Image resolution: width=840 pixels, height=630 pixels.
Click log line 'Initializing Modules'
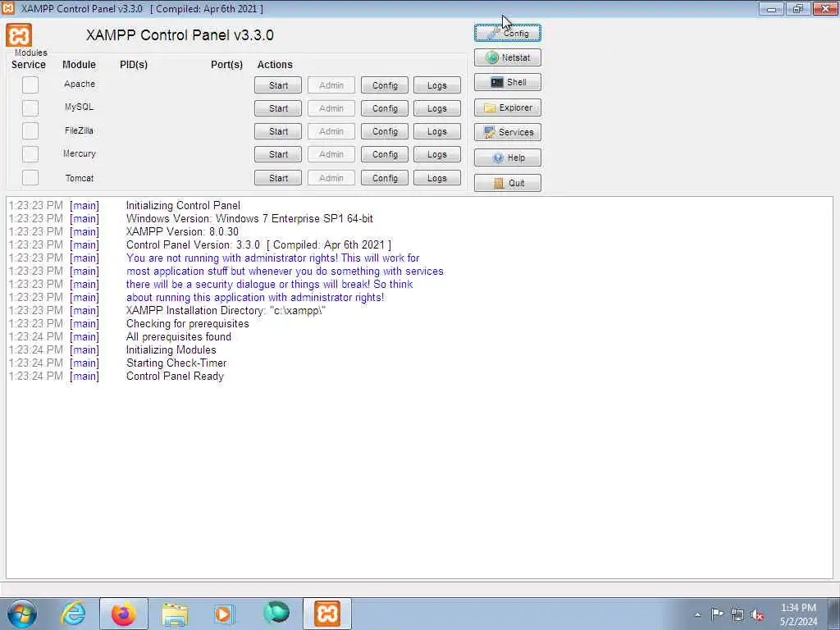(x=171, y=349)
